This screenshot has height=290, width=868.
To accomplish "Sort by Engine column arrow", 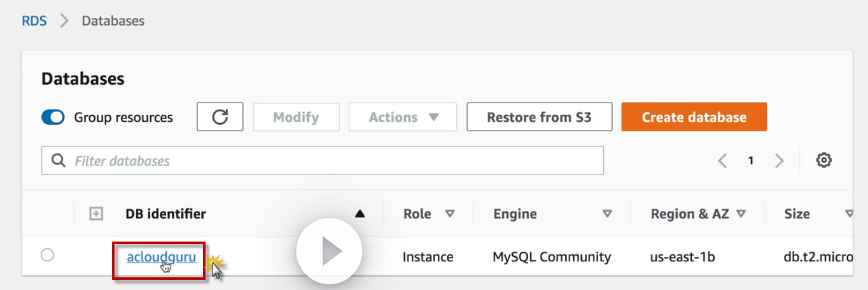I will [x=608, y=214].
